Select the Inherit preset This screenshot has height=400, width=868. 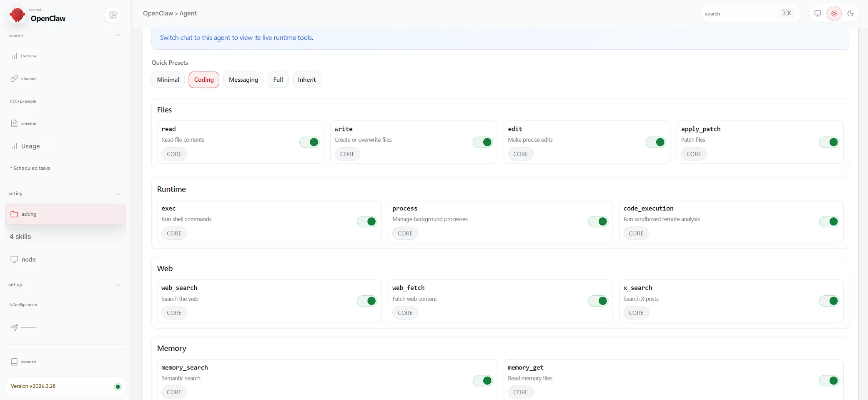307,80
